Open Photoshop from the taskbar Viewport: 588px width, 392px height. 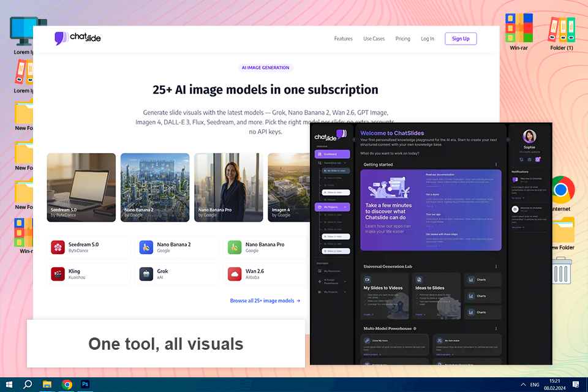coord(85,385)
